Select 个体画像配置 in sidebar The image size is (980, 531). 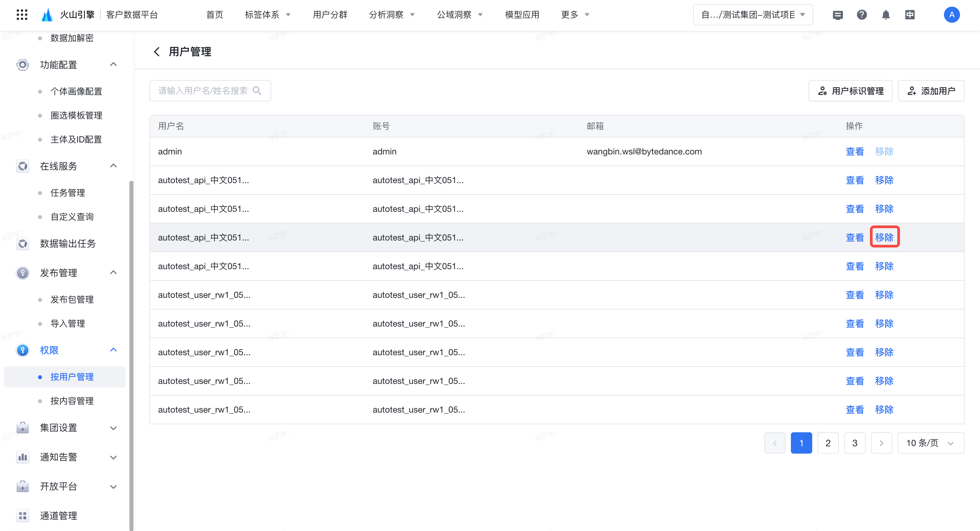pos(76,91)
